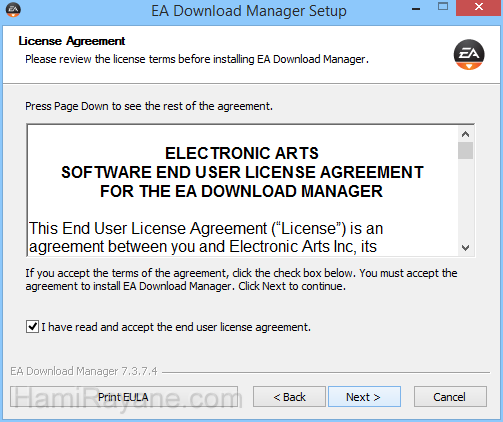This screenshot has width=503, height=422.
Task: Click the 'License Agreement' page title
Action: (72, 41)
